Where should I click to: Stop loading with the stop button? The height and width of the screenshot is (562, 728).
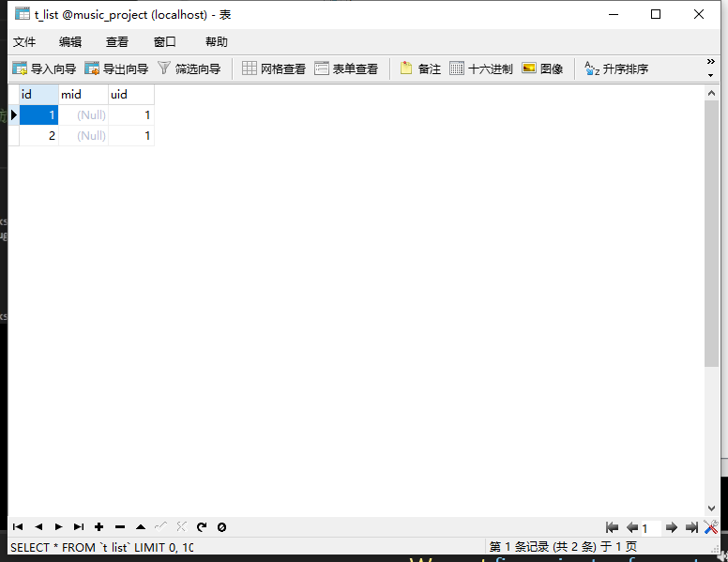[x=222, y=527]
